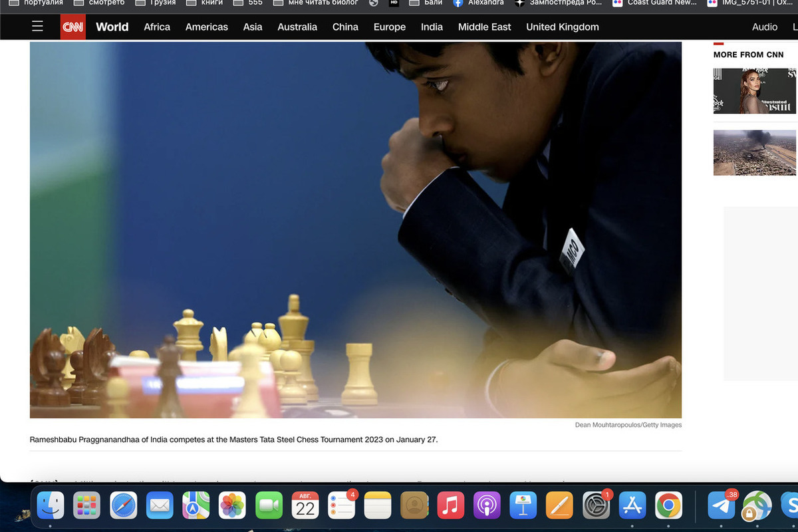Open Google Chrome from the dock
The height and width of the screenshot is (532, 798).
(668, 506)
